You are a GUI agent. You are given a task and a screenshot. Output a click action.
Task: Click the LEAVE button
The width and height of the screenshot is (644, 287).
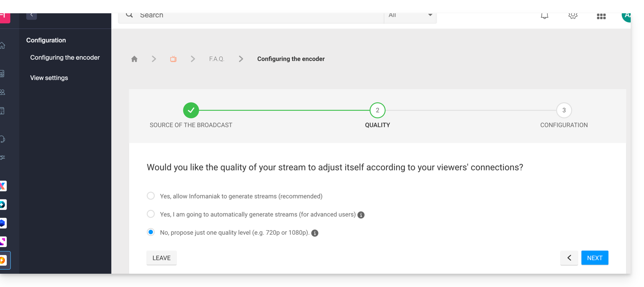[161, 258]
